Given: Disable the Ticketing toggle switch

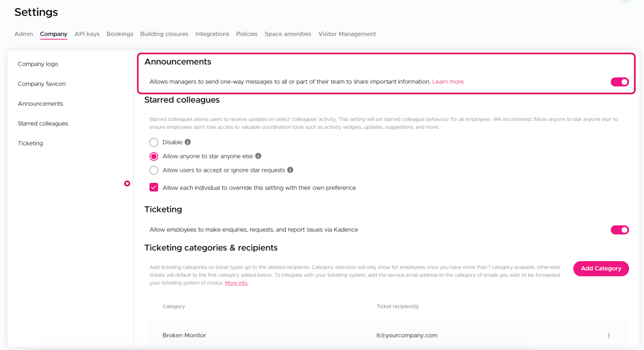Looking at the screenshot, I should click(619, 230).
